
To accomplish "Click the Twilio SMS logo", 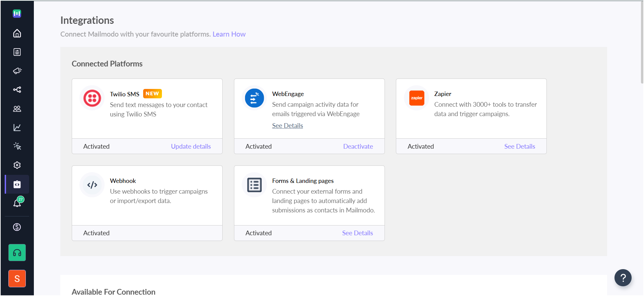I will 92,98.
